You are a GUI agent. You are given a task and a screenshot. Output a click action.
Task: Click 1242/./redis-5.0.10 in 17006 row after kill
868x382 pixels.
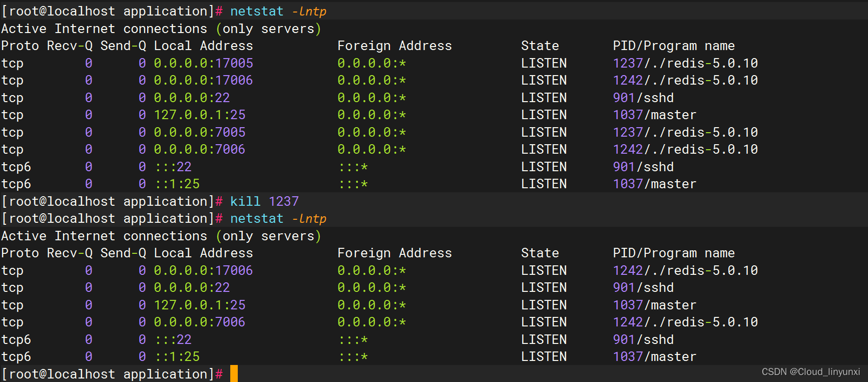[x=685, y=270]
